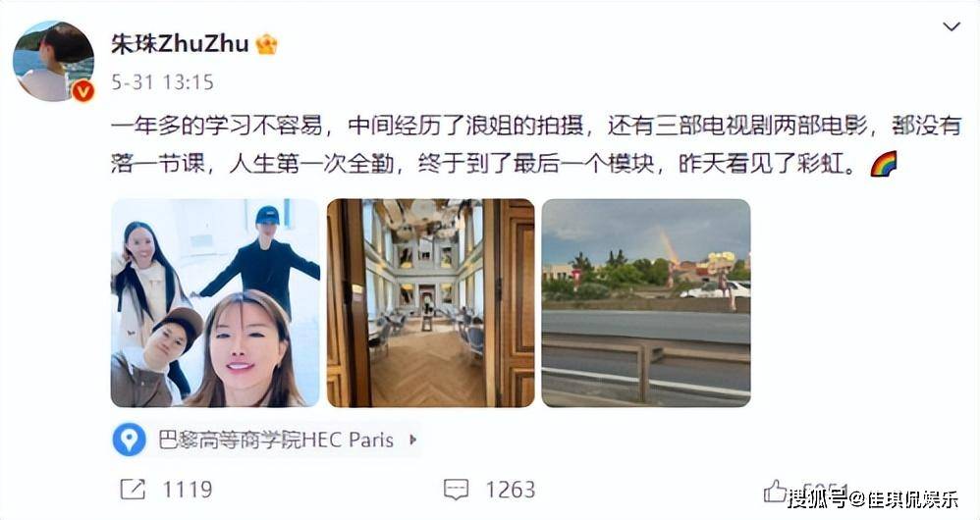Image resolution: width=980 pixels, height=520 pixels.
Task: Click the orange verified badge on the avatar
Action: 82,91
